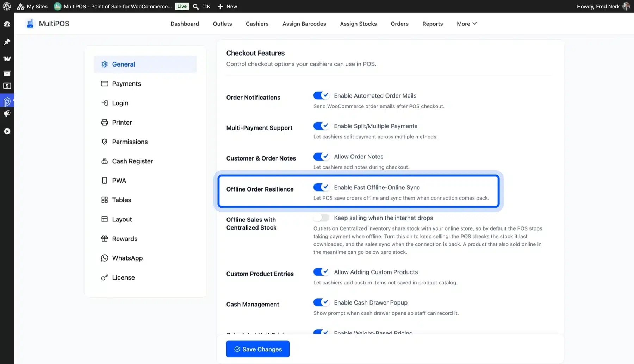Open Fred Nerk's avatar in admin bar
This screenshot has height=364, width=634.
[626, 6]
